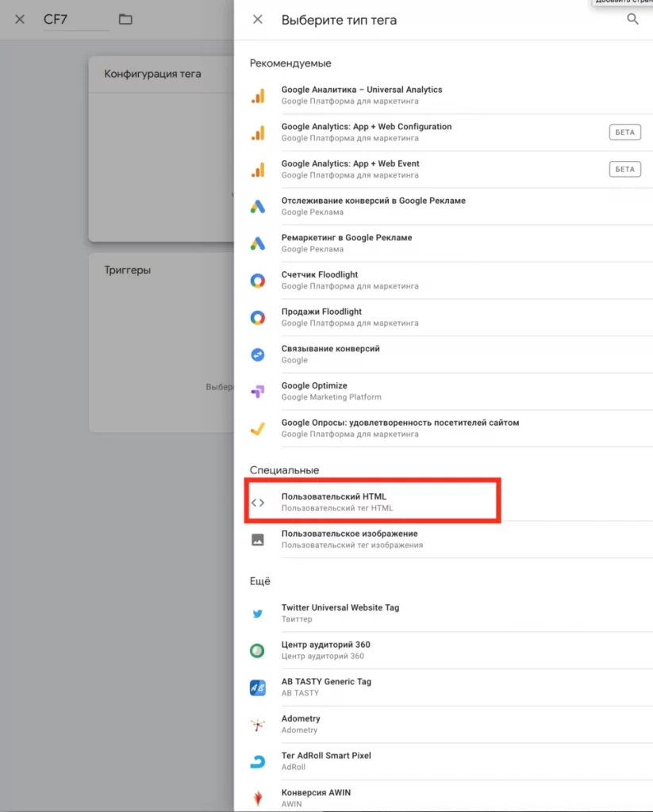Click the Счетчик Floodlight icon

pyautogui.click(x=258, y=281)
